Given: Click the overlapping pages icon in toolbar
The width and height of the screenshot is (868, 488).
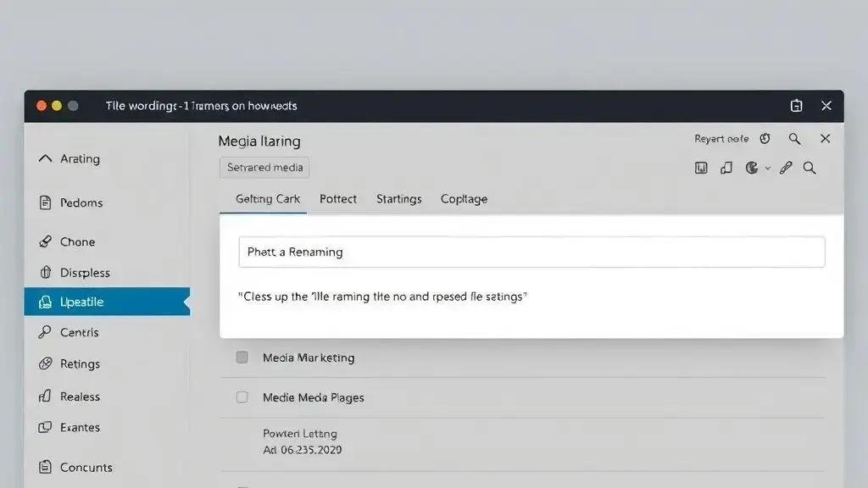Looking at the screenshot, I should point(726,168).
